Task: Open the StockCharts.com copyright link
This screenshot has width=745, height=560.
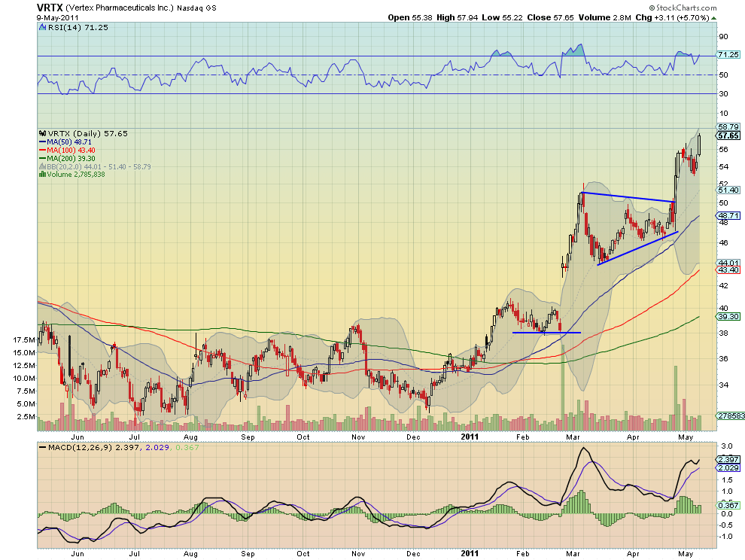Action: 683,8
